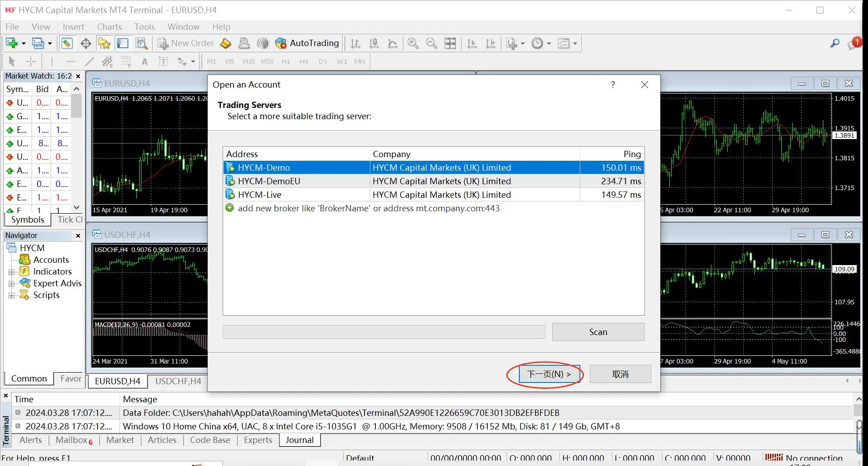868x466 pixels.
Task: Expand the Scripts node in Navigator
Action: pyautogui.click(x=12, y=295)
